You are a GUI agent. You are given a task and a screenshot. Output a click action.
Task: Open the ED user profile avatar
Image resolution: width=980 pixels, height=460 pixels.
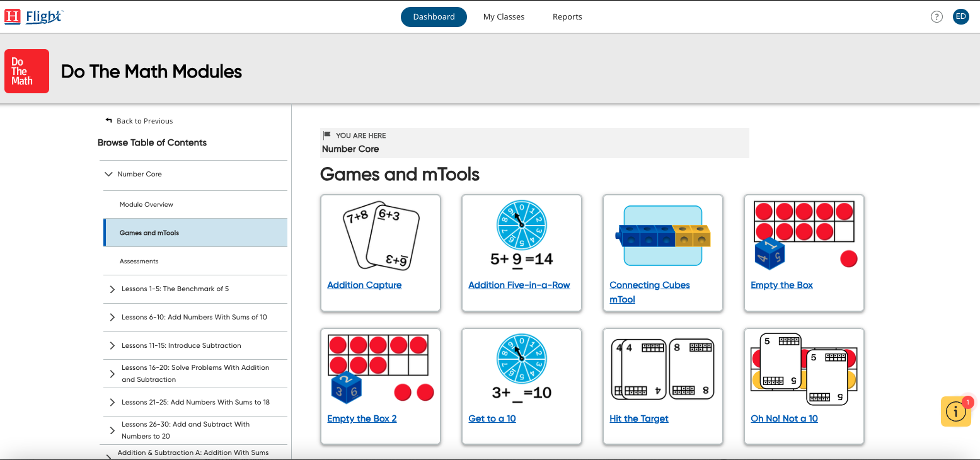[x=960, y=17]
